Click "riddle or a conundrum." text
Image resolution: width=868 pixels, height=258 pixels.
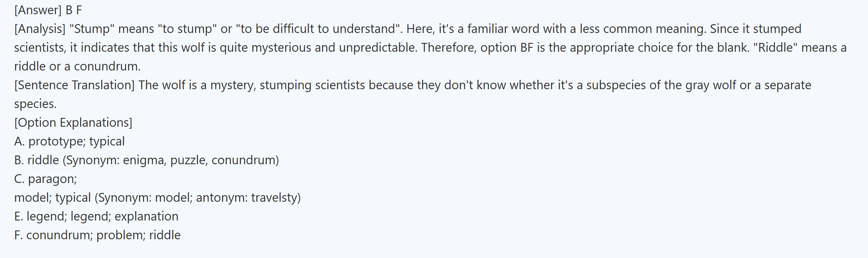[x=77, y=66]
